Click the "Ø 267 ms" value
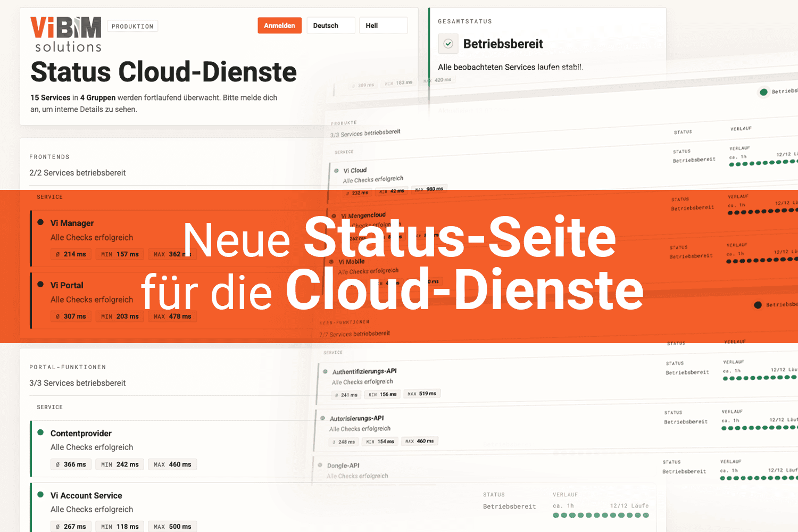This screenshot has width=798, height=532. coord(71,527)
